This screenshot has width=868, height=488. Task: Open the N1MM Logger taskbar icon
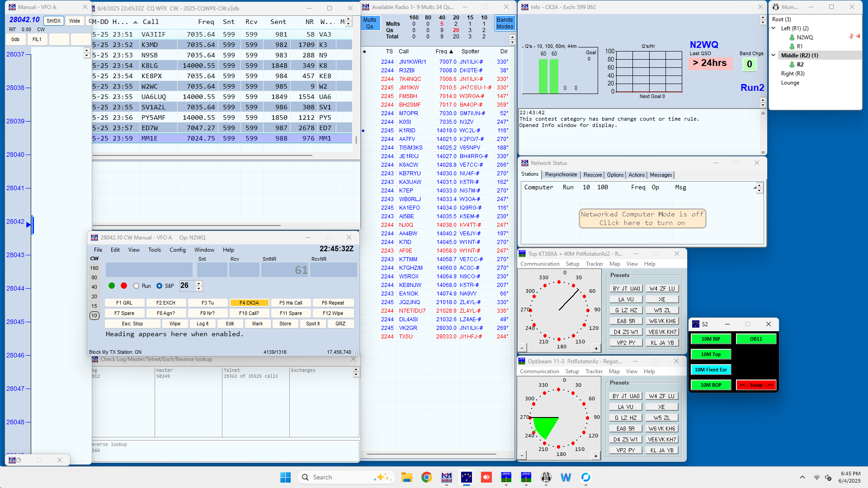pos(447,477)
